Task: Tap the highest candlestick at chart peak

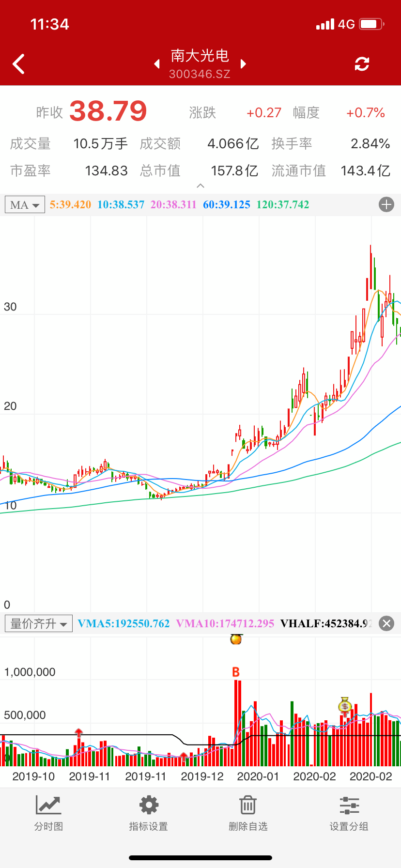Action: point(371,266)
